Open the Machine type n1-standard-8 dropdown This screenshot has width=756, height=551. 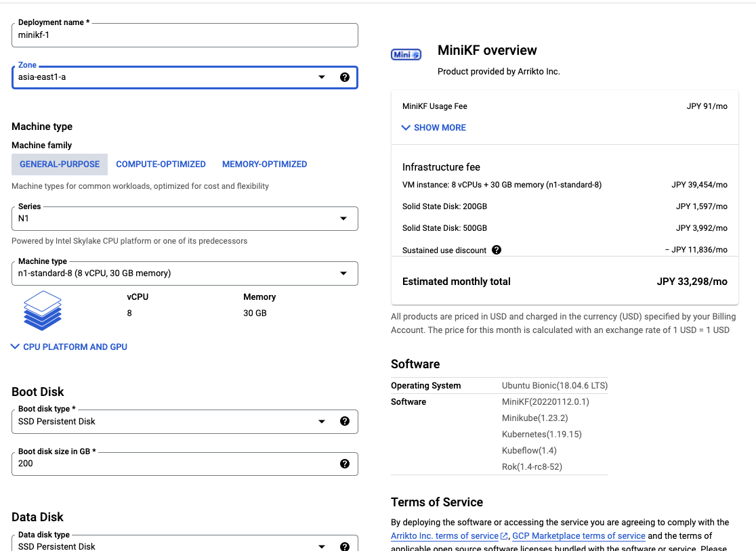pyautogui.click(x=343, y=273)
